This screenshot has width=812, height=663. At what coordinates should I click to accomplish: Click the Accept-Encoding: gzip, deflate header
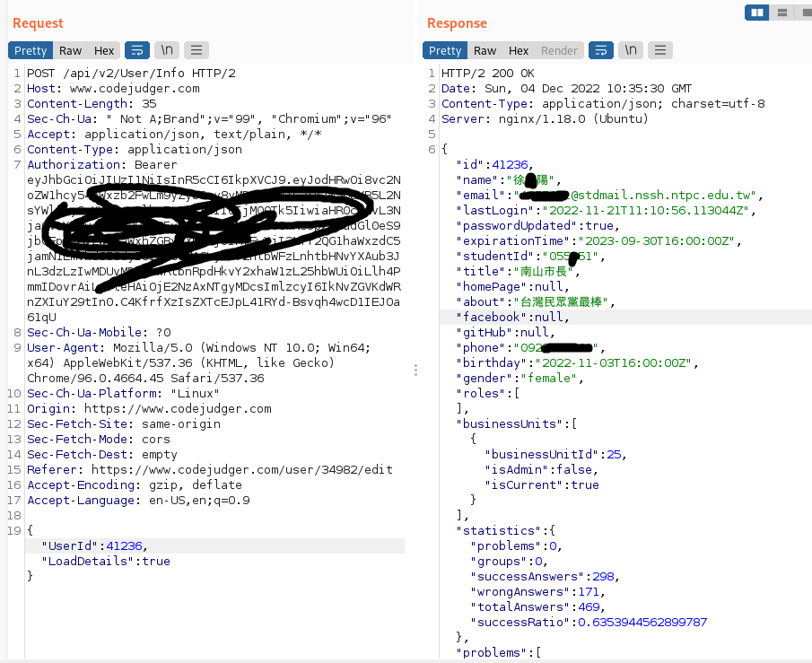pos(135,484)
